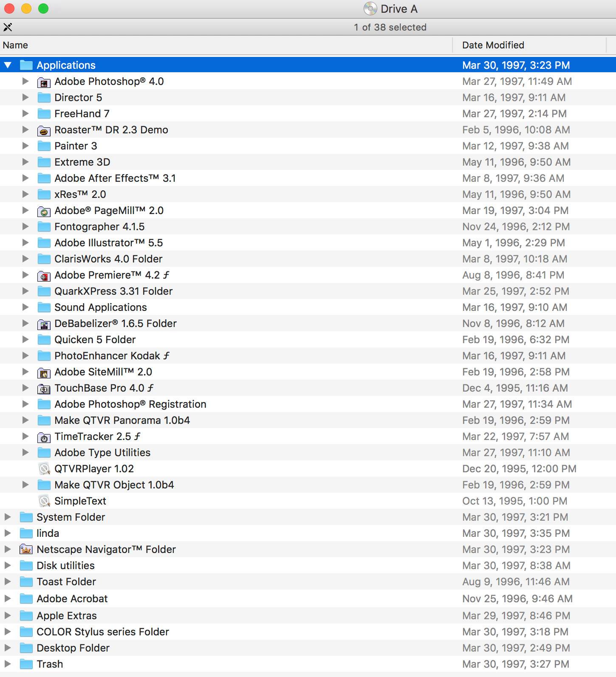Viewport: 616px width, 677px height.
Task: Sort by the Name column header
Action: 226,45
